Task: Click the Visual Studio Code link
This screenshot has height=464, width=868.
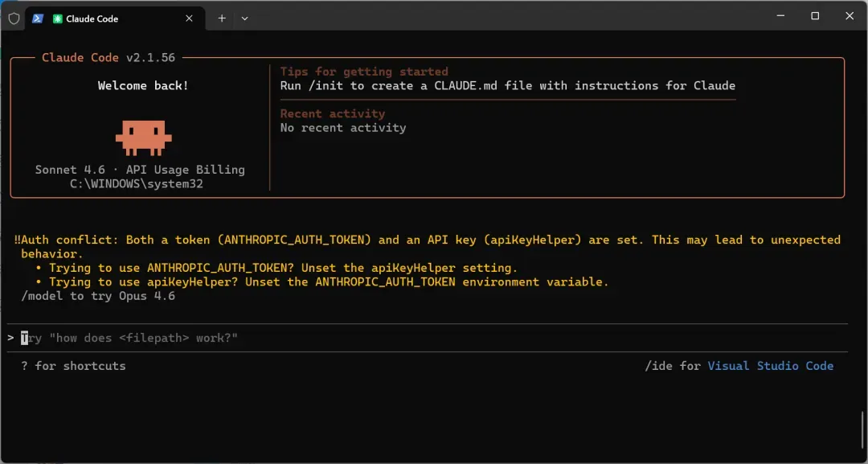Action: click(x=770, y=366)
